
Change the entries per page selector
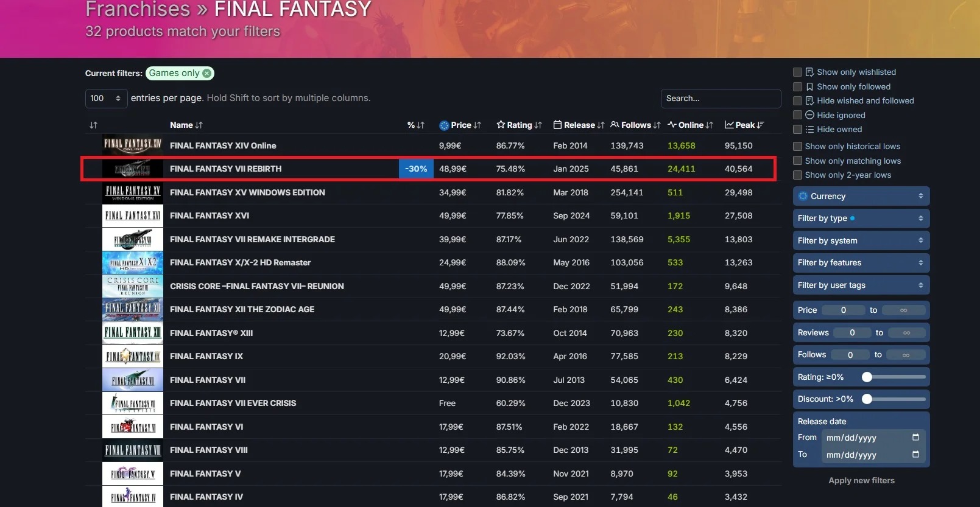pyautogui.click(x=106, y=98)
